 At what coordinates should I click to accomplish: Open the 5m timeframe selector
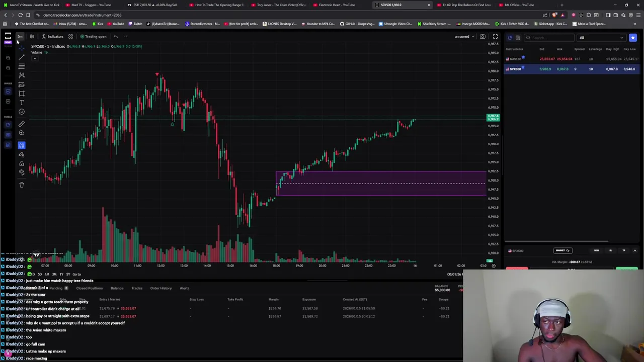20,36
